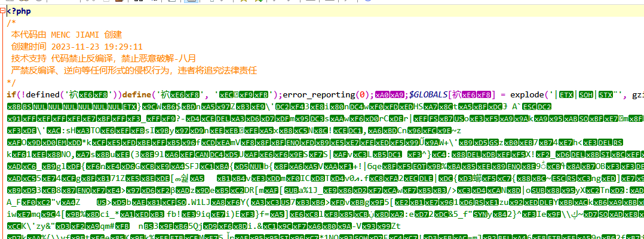This screenshot has height=239, width=644.
Task: Collapse the fold marker beside <?php
Action: click(x=4, y=11)
